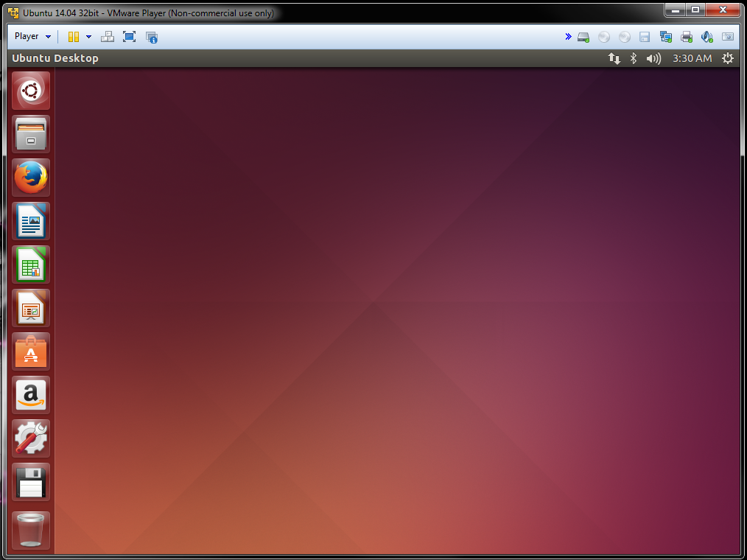This screenshot has height=560, width=747.
Task: Click the sound card device icon
Action: click(707, 37)
